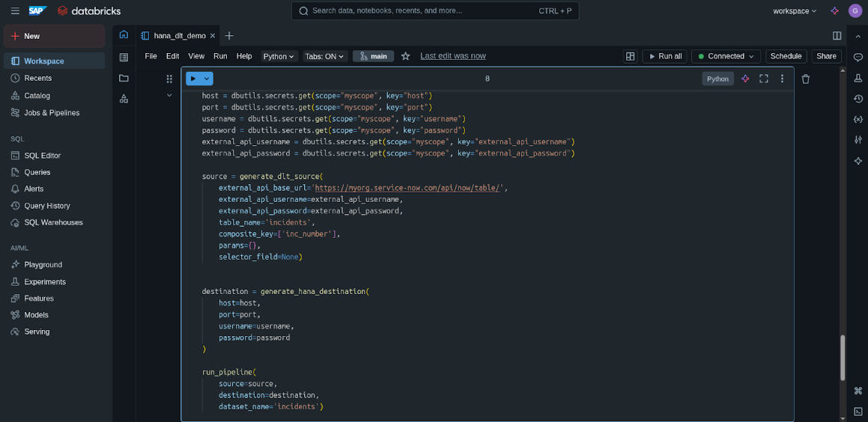Open the table of contents panel icon
The width and height of the screenshot is (868, 422).
pos(124,57)
